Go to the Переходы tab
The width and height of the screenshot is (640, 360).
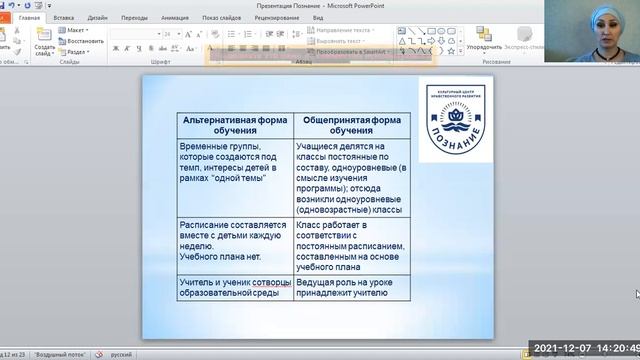coord(134,18)
